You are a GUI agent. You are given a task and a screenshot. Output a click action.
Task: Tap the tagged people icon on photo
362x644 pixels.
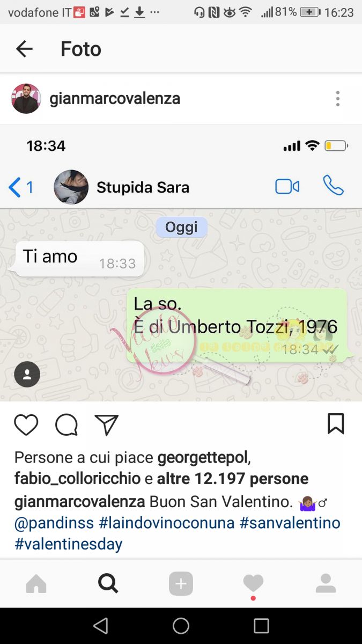(x=27, y=374)
